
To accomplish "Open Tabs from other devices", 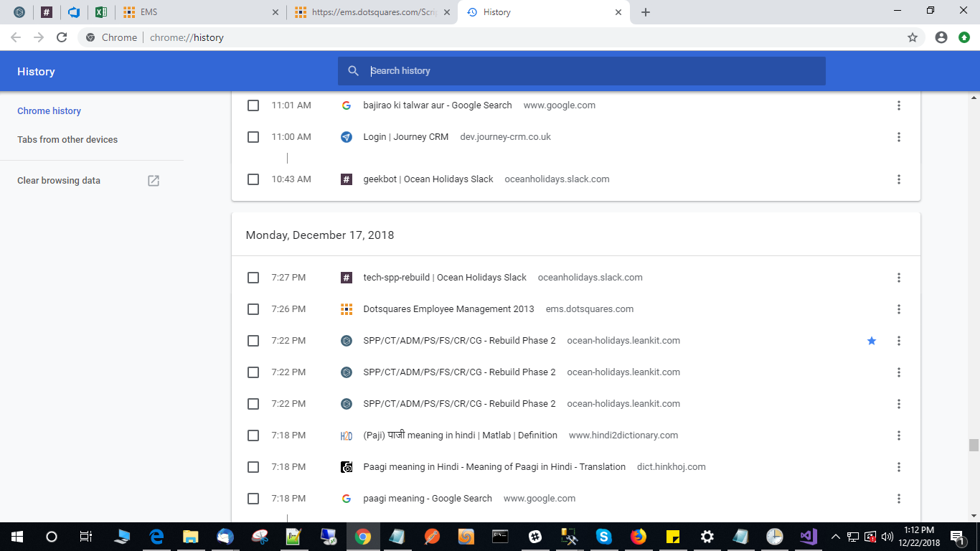I will tap(67, 140).
